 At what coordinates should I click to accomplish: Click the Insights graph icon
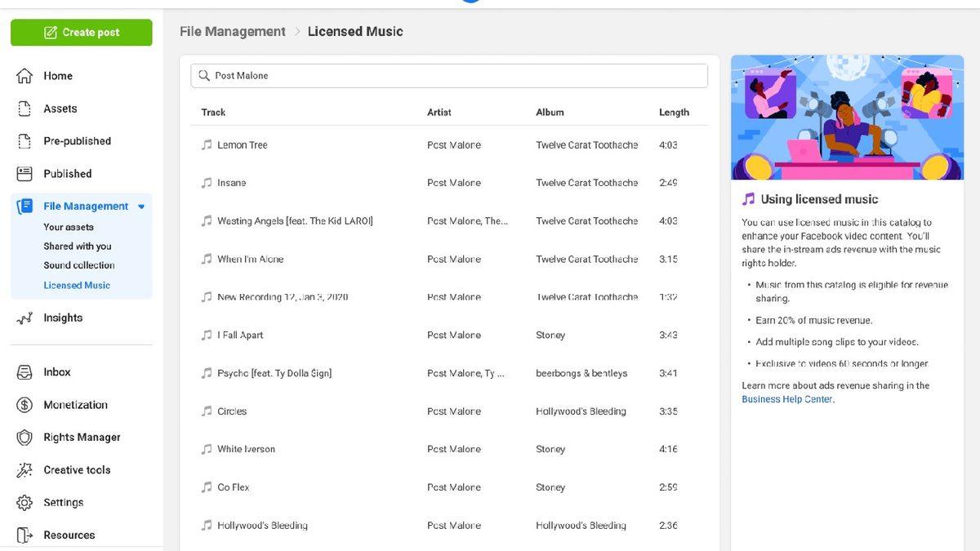(x=24, y=318)
